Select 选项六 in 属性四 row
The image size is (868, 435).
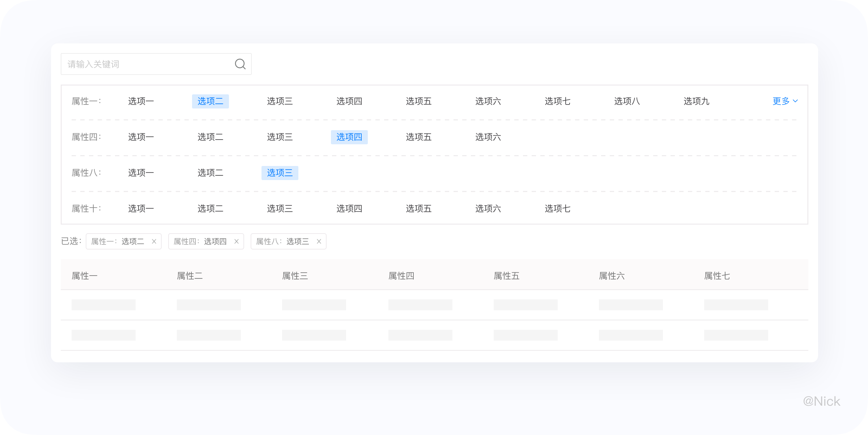point(488,137)
